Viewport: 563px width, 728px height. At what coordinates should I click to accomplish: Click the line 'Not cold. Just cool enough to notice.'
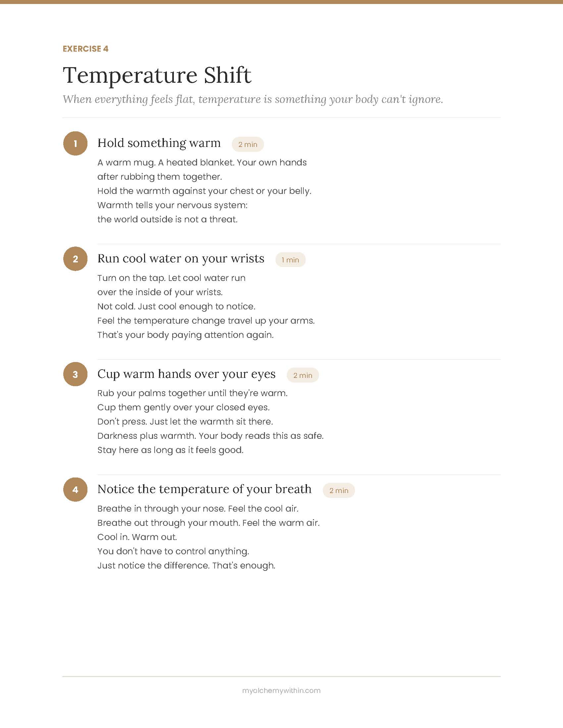coord(176,306)
